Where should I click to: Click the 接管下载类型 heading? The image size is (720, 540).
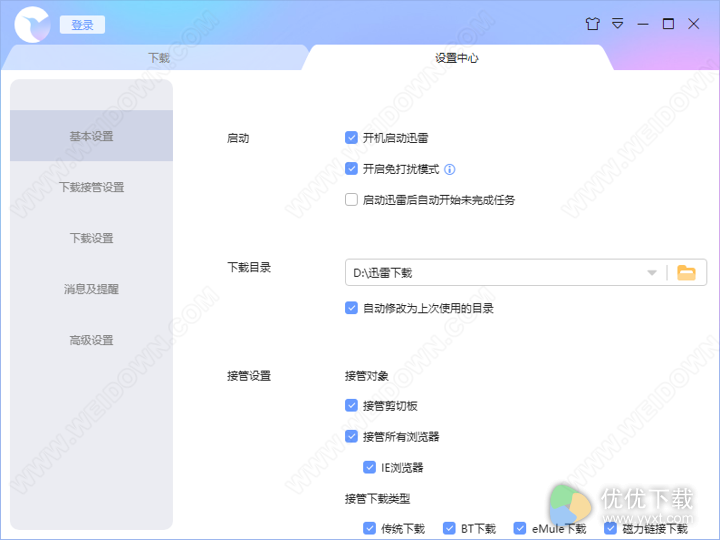point(377,499)
